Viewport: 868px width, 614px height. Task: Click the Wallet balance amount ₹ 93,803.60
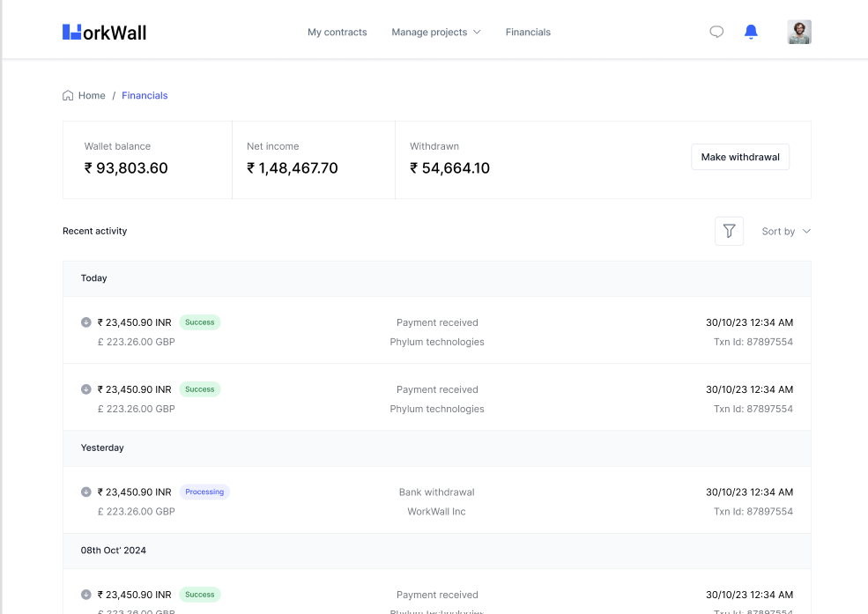pyautogui.click(x=126, y=167)
